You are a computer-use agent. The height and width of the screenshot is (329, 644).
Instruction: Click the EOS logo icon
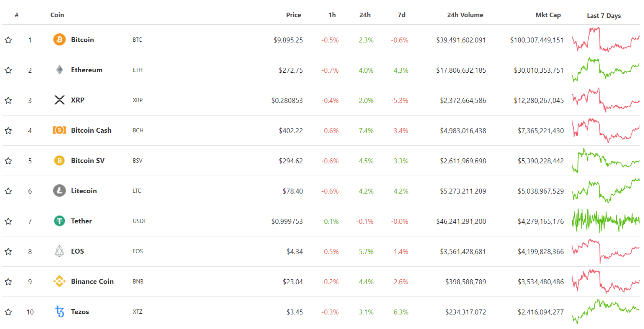pyautogui.click(x=59, y=251)
